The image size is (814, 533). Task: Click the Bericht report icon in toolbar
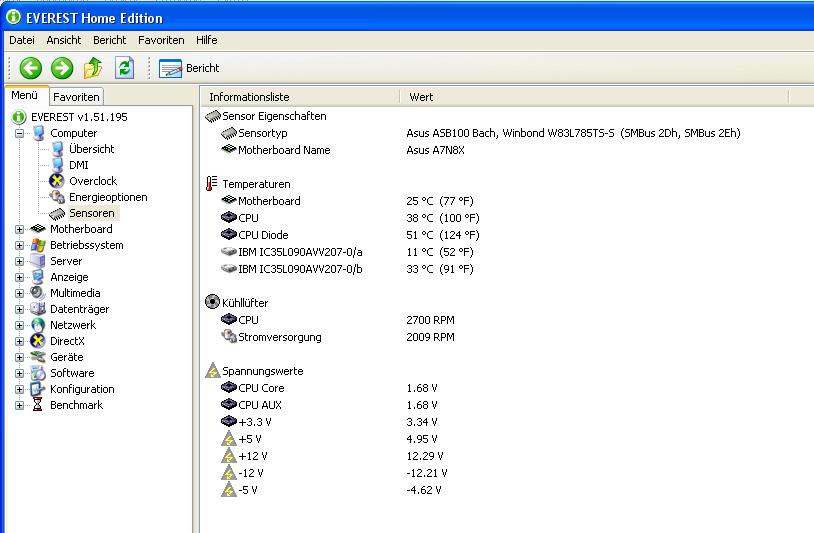click(170, 69)
